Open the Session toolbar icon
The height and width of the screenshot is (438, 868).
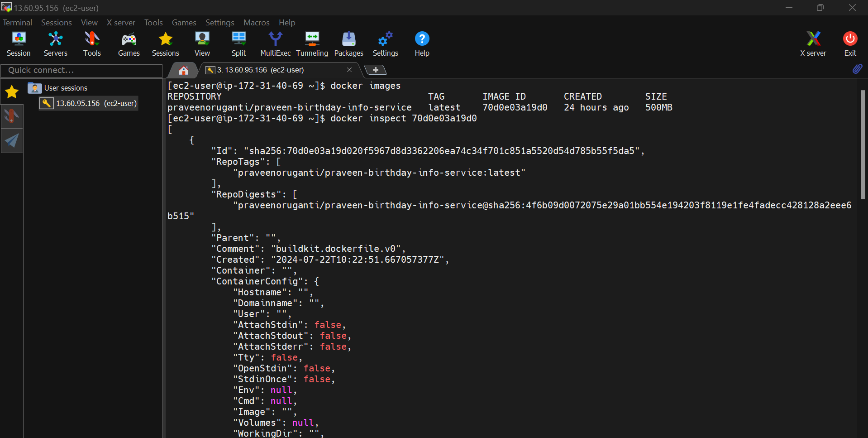click(x=19, y=44)
